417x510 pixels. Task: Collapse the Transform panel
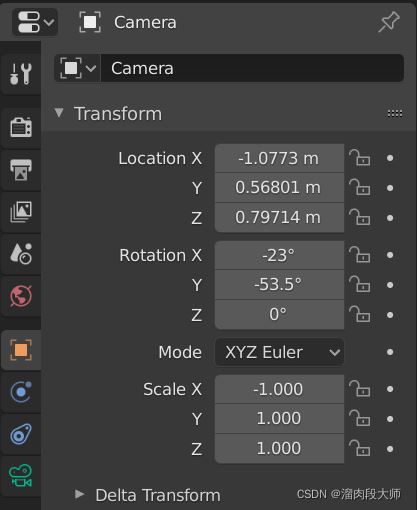tap(59, 113)
